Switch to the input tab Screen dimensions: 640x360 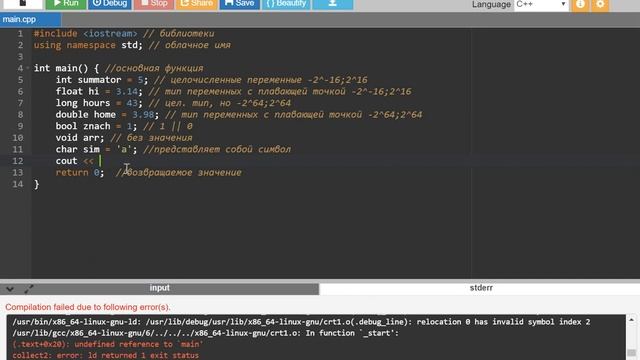tap(159, 288)
